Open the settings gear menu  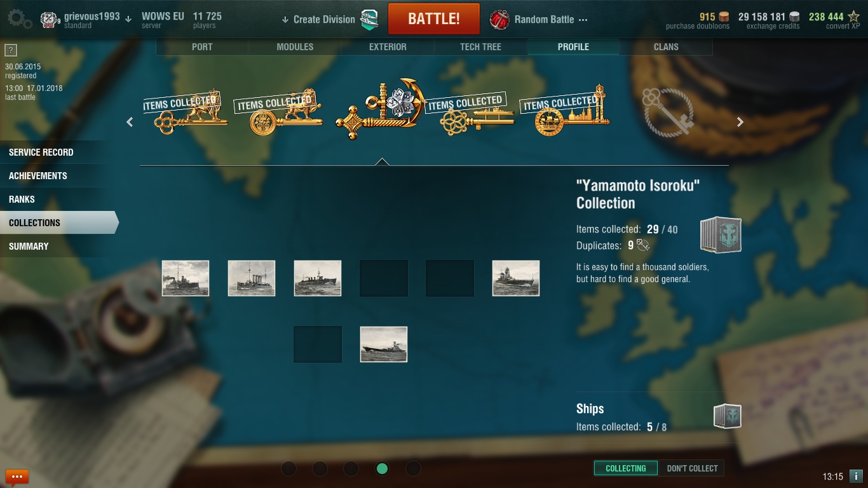click(20, 19)
